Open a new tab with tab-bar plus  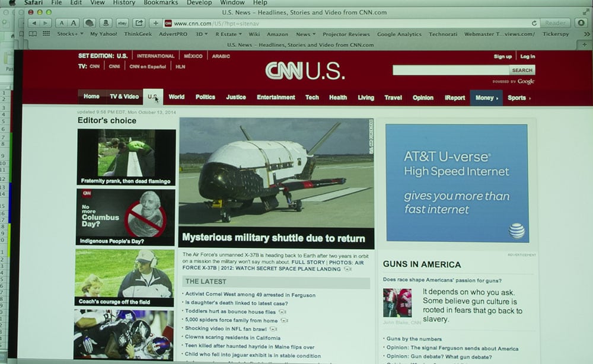584,44
